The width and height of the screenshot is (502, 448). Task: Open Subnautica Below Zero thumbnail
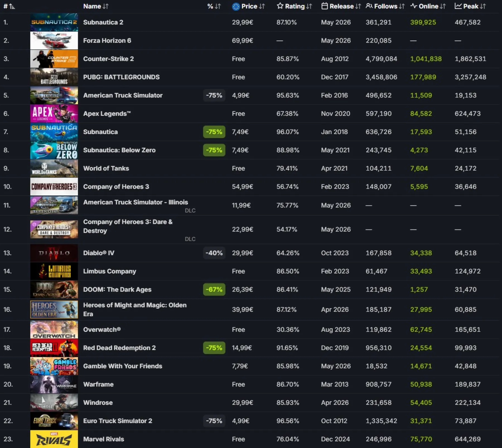pos(54,150)
